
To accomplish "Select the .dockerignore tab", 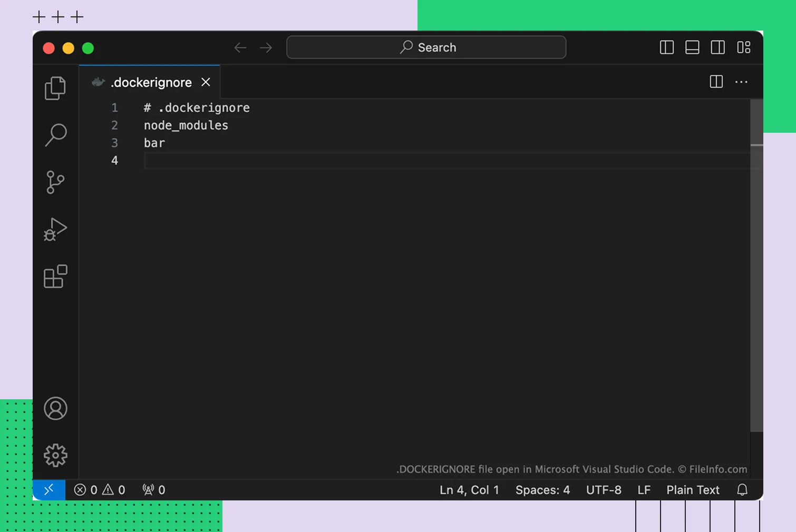I will tap(151, 83).
